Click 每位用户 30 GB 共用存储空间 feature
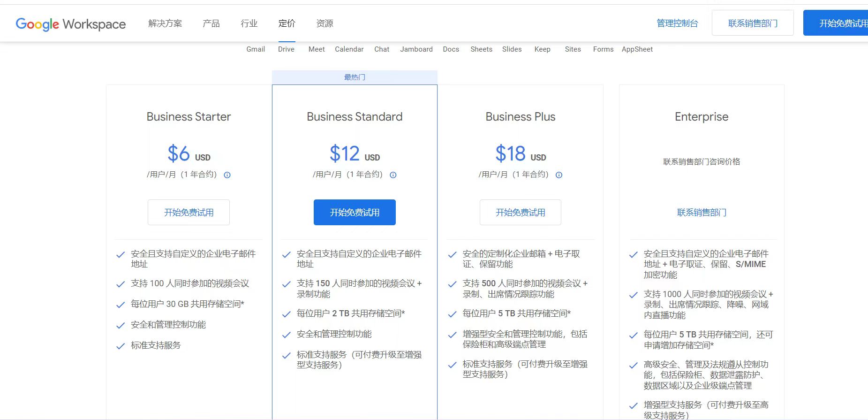Image resolution: width=868 pixels, height=420 pixels. [188, 304]
